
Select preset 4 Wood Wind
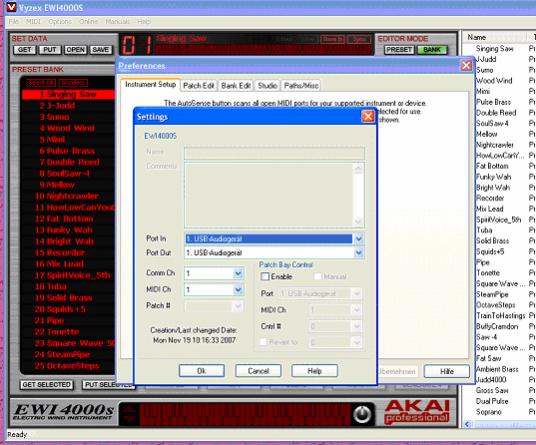[x=68, y=128]
